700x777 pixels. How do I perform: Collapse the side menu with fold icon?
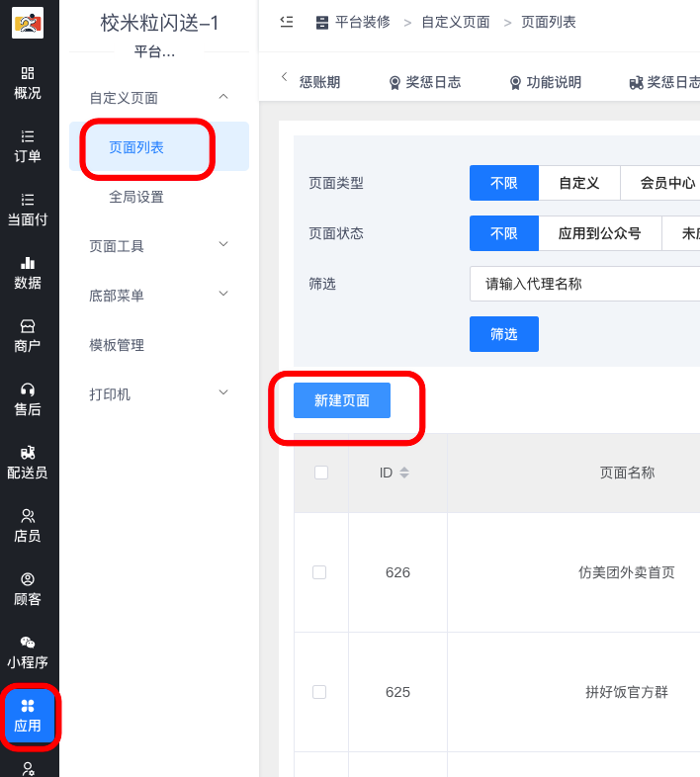pos(287,22)
